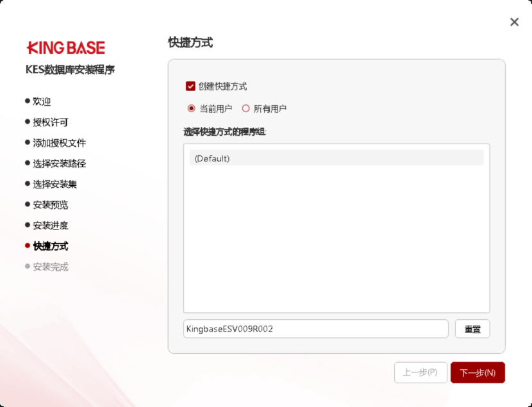
Task: Click empty area in program group list
Action: tap(337, 244)
